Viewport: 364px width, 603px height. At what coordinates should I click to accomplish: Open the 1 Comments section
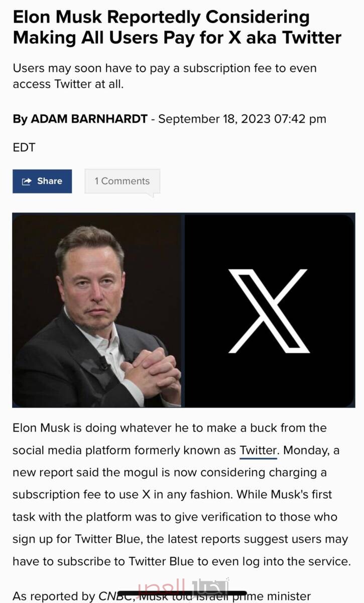[122, 181]
